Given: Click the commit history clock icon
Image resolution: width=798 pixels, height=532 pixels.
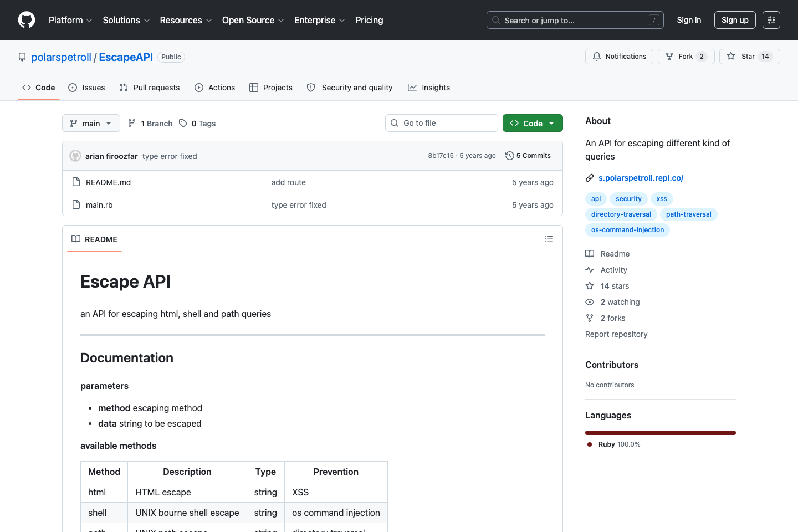Looking at the screenshot, I should coord(510,156).
